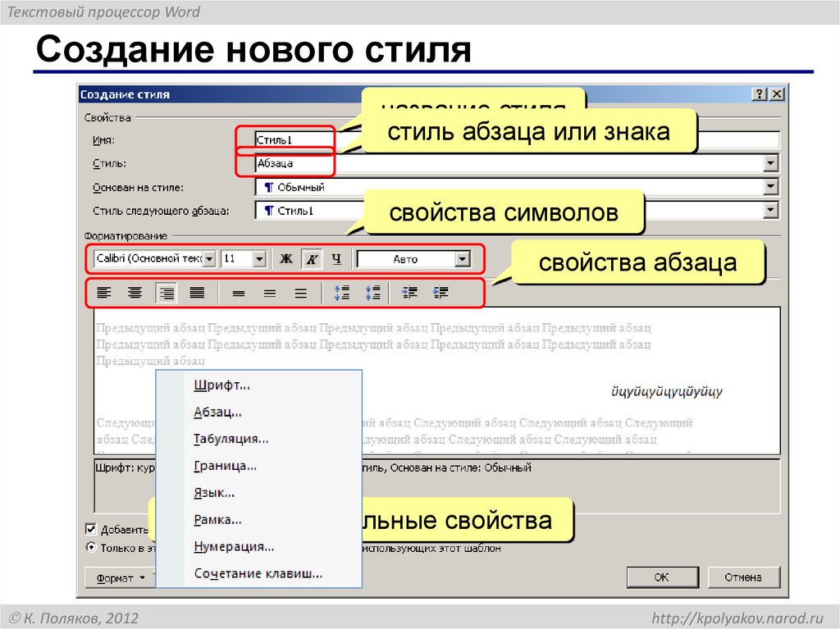Image resolution: width=840 pixels, height=629 pixels.
Task: Select center text alignment
Action: 133,292
